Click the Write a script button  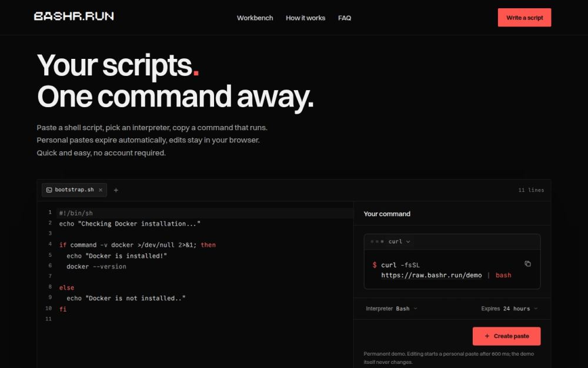coord(524,17)
